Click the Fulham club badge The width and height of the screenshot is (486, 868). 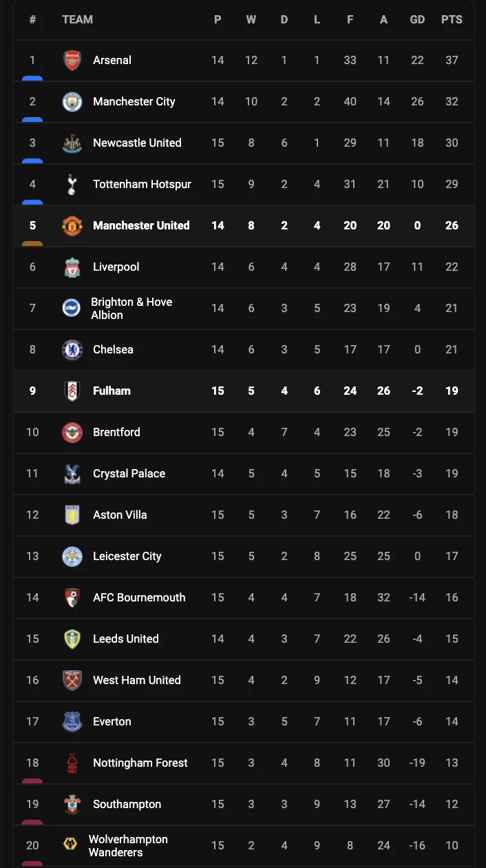[72, 391]
